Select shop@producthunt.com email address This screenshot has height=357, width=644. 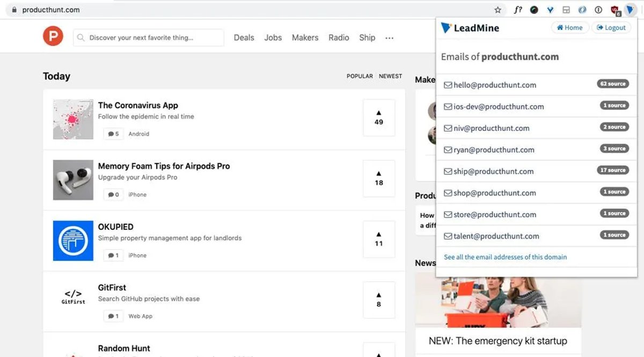coord(495,193)
